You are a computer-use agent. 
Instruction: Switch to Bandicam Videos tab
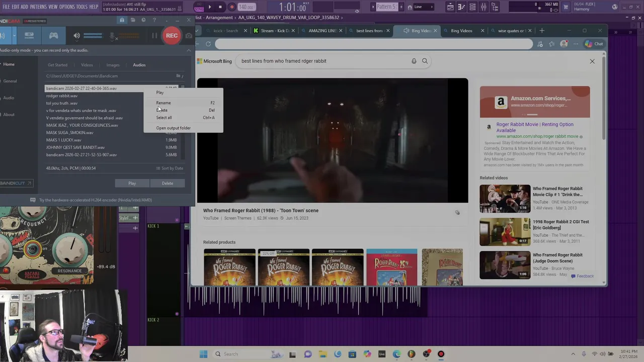(87, 65)
